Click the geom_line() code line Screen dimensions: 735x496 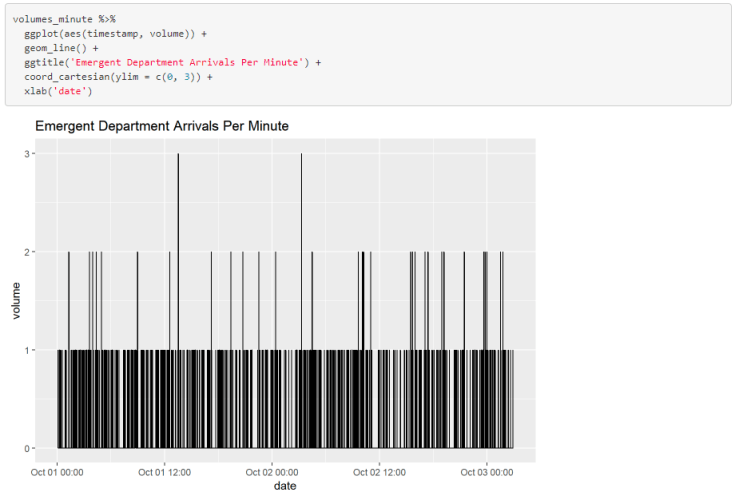pos(61,48)
